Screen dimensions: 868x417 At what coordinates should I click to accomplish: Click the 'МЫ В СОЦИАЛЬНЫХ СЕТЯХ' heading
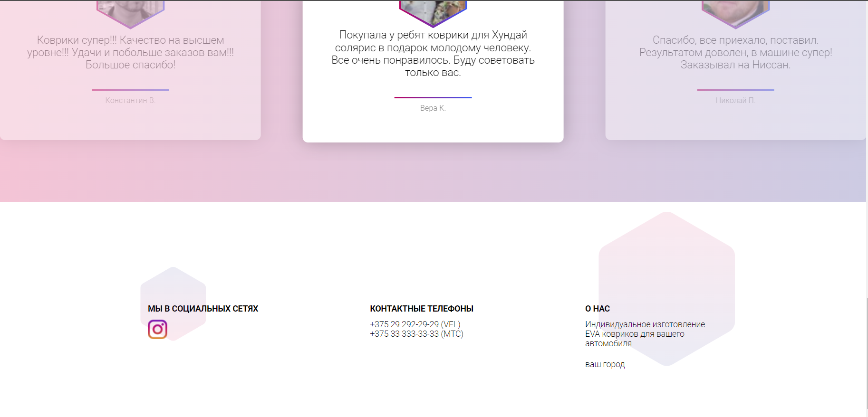[x=203, y=309]
